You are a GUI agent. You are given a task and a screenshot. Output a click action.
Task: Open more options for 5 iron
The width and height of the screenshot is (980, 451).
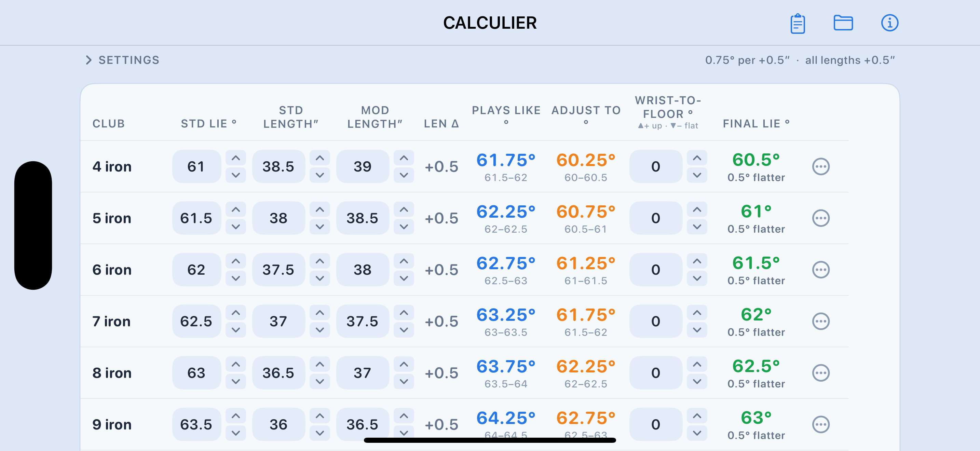(x=821, y=218)
